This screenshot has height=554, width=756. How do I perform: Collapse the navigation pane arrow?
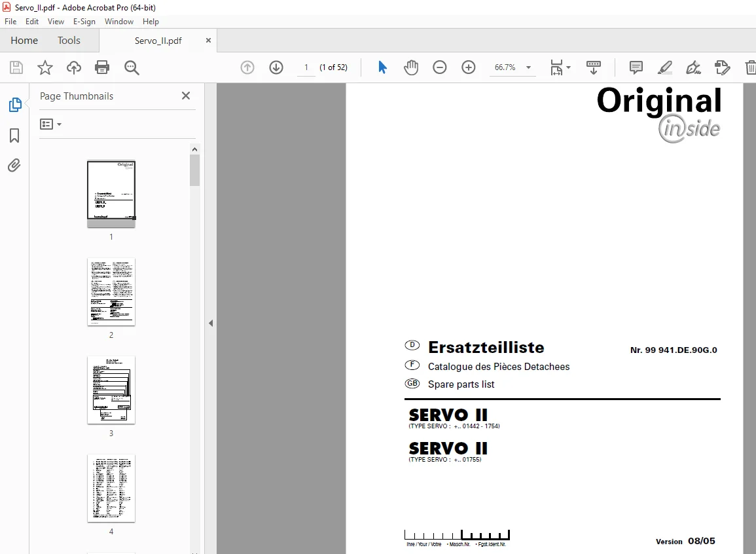211,323
